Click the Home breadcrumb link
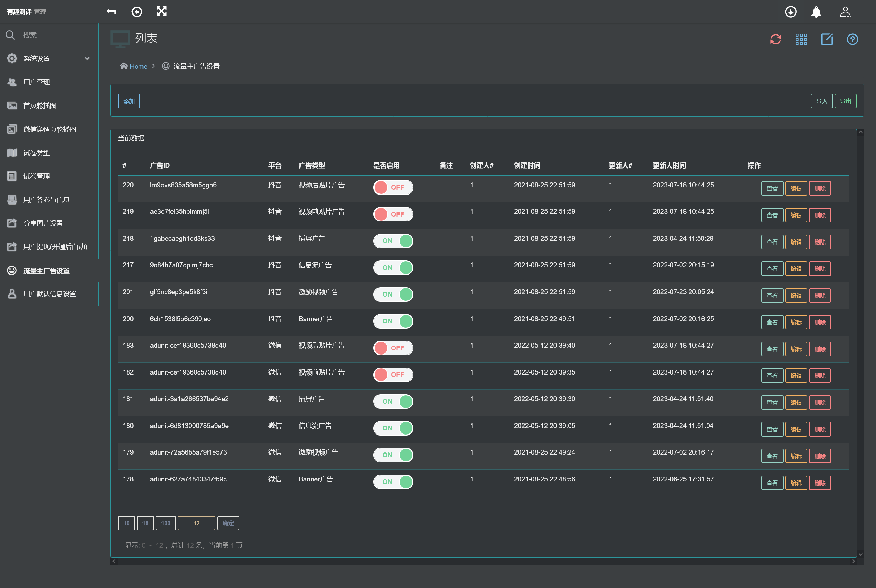Image resolution: width=876 pixels, height=588 pixels. pyautogui.click(x=138, y=66)
